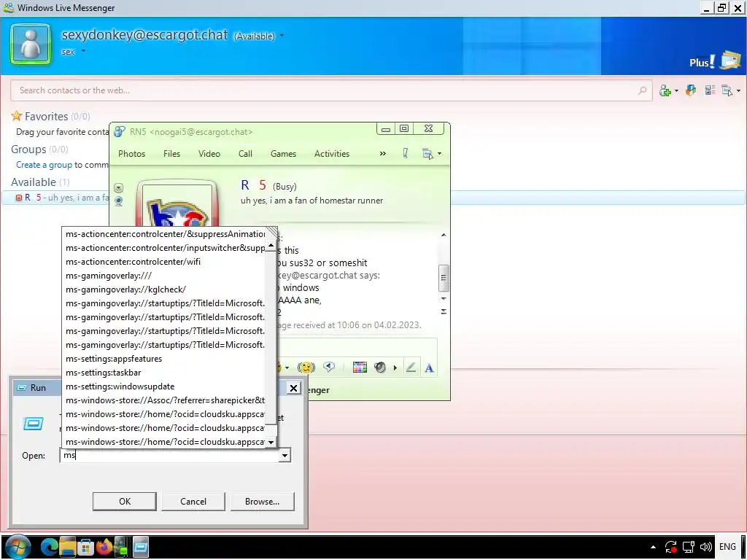Open Microsoft Store from taskbar
Screen dimensions: 747x560
(x=86, y=547)
